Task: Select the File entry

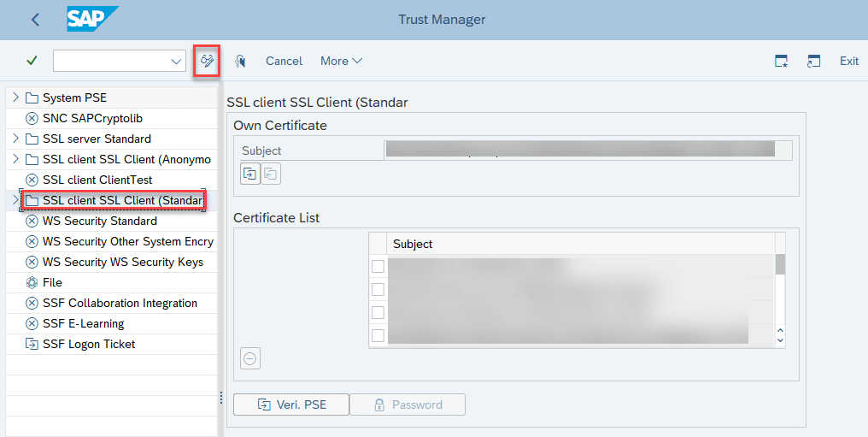Action: click(x=52, y=282)
